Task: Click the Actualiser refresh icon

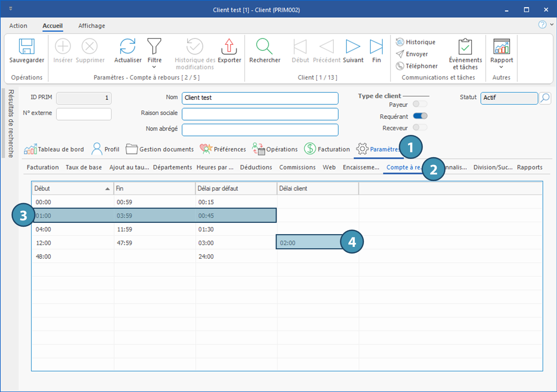Action: pyautogui.click(x=128, y=47)
